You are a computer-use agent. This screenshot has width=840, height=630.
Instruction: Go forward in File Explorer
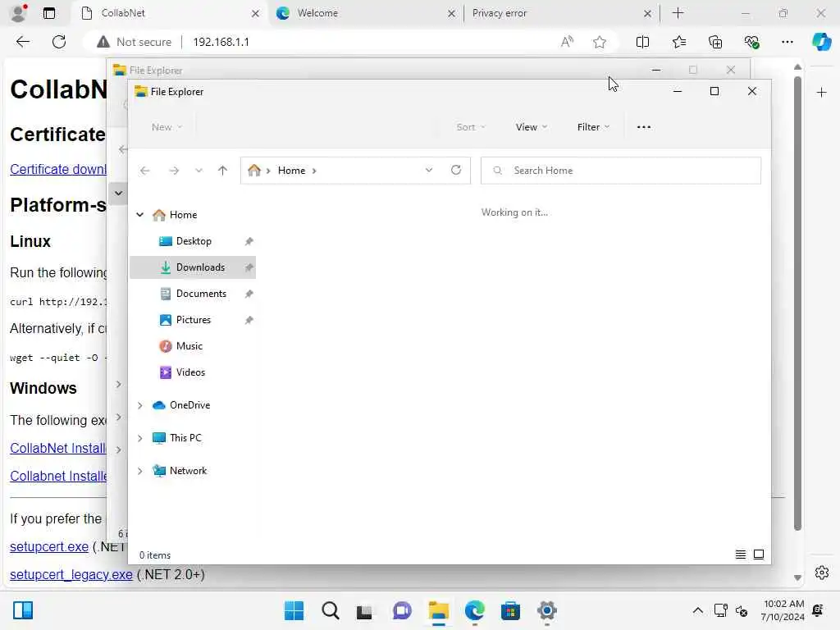(174, 171)
